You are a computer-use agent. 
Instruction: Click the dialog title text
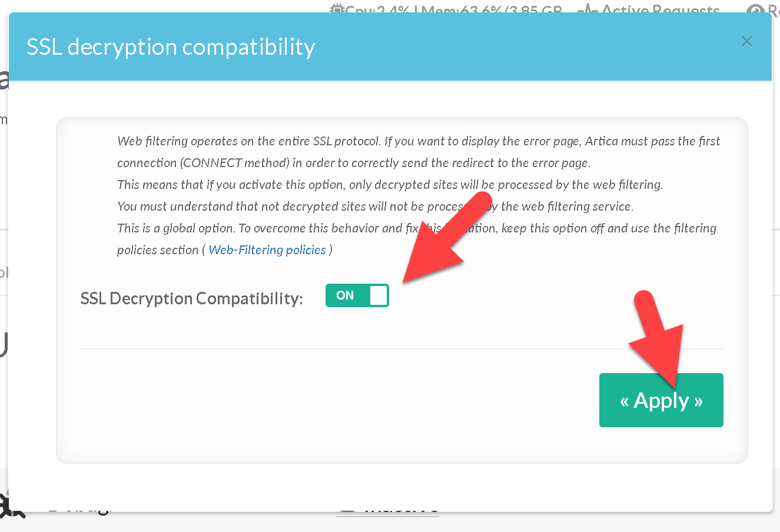pyautogui.click(x=171, y=47)
